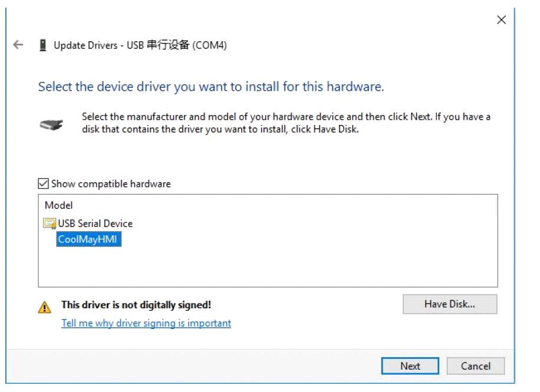540x392 pixels.
Task: Click the yellow warning triangle icon
Action: coord(44,307)
